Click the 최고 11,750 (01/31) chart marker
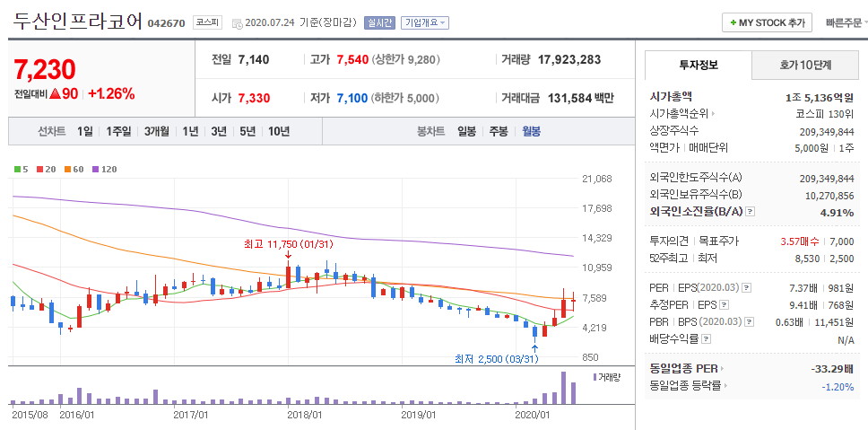 tap(288, 243)
